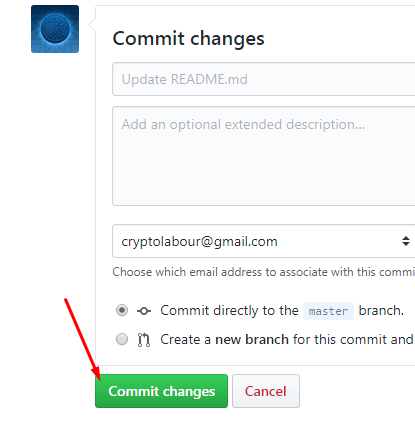Click the 'Create a' label text of the second option
415x440 pixels.
[x=185, y=339]
